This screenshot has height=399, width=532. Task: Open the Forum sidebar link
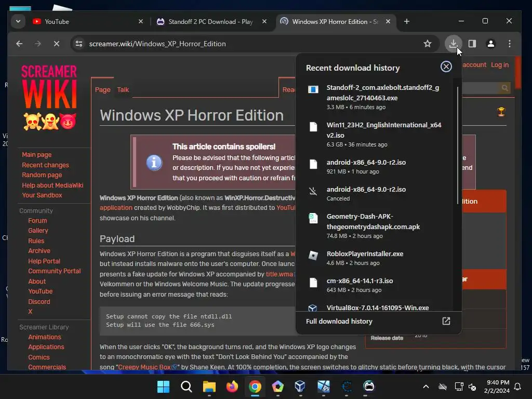(37, 220)
